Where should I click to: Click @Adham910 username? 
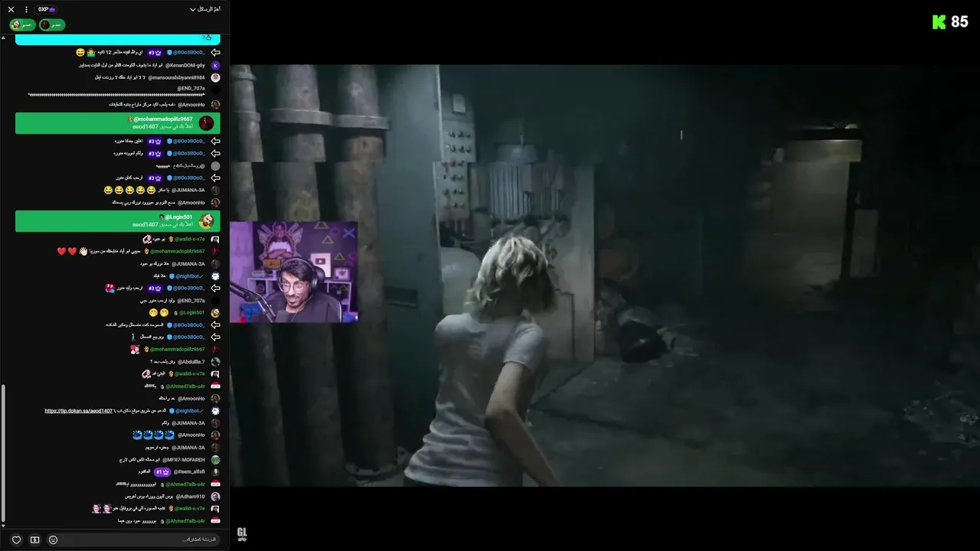(x=191, y=497)
